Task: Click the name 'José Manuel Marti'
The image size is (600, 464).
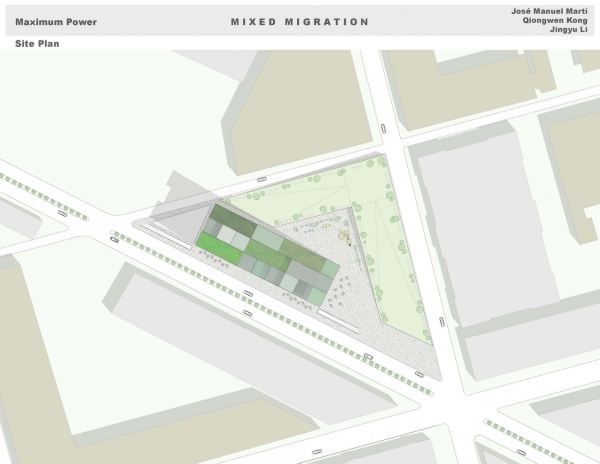Action: (549, 11)
